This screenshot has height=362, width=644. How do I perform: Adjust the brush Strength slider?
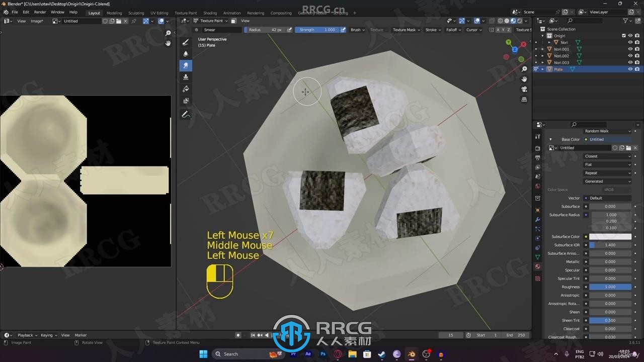tap(317, 30)
